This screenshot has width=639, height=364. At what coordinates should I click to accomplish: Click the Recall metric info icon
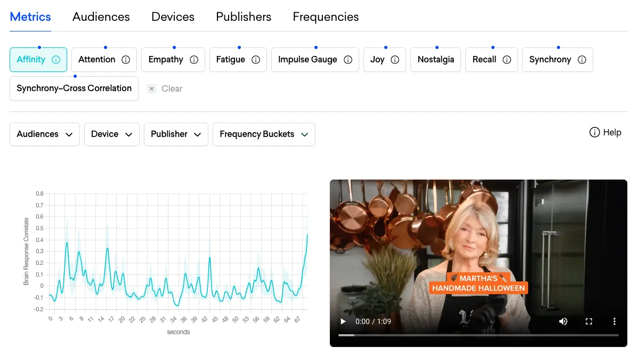click(506, 59)
